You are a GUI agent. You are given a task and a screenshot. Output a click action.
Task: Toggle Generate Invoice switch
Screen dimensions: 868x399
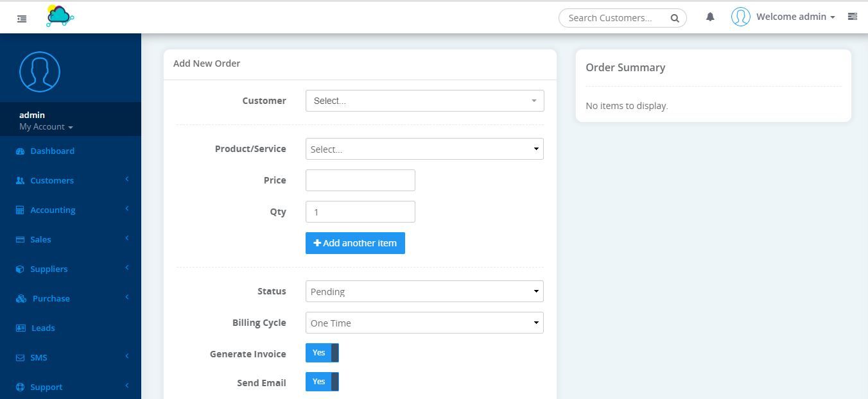coord(322,353)
